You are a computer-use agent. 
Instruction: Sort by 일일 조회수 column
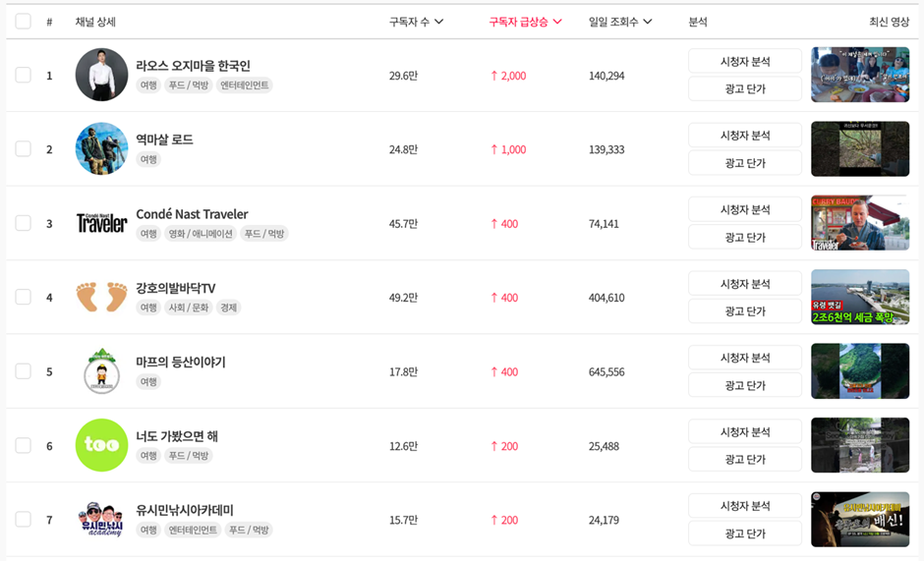pyautogui.click(x=620, y=22)
